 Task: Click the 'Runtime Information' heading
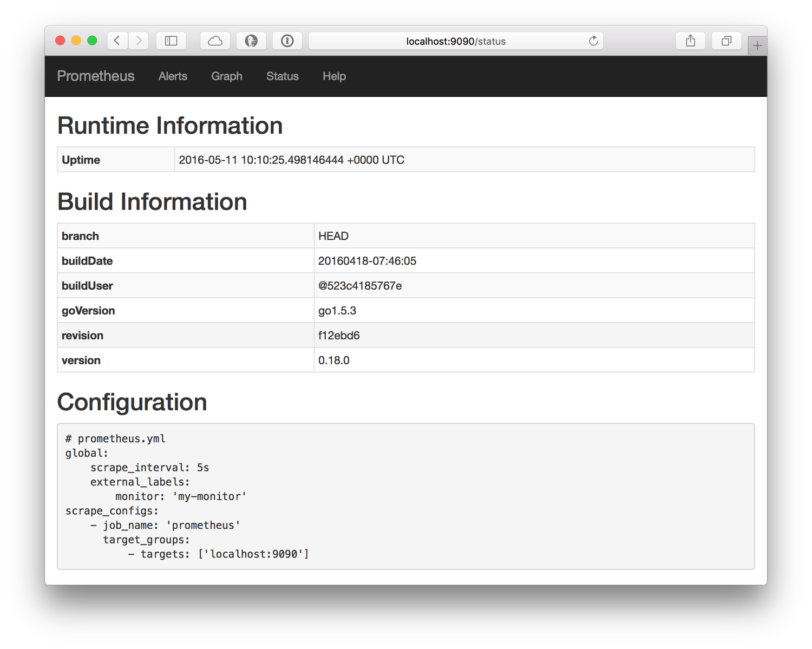(170, 126)
